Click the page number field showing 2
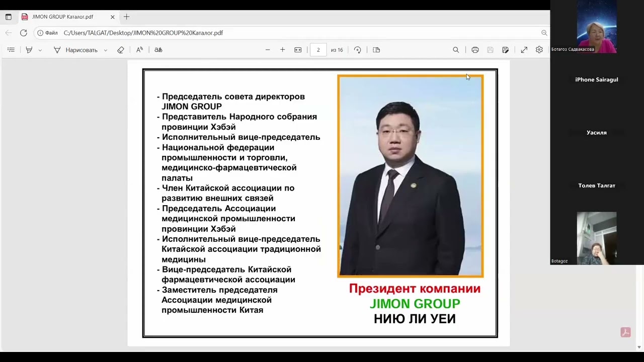Viewport: 644px width, 362px height. pos(318,50)
